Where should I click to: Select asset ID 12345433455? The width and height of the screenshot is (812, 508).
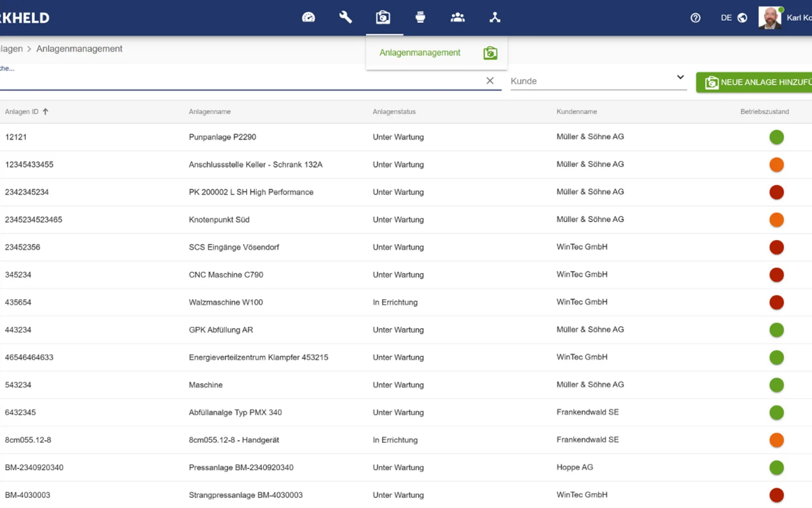(29, 165)
